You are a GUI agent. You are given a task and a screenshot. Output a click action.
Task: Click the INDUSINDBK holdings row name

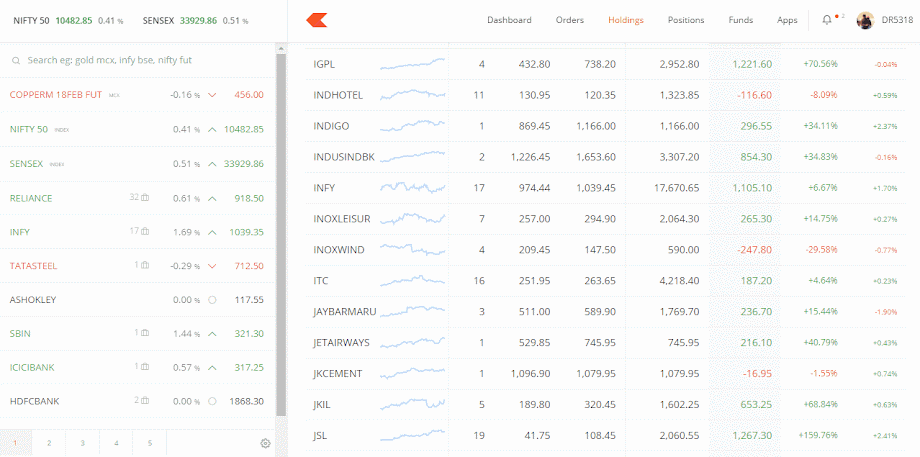[344, 157]
